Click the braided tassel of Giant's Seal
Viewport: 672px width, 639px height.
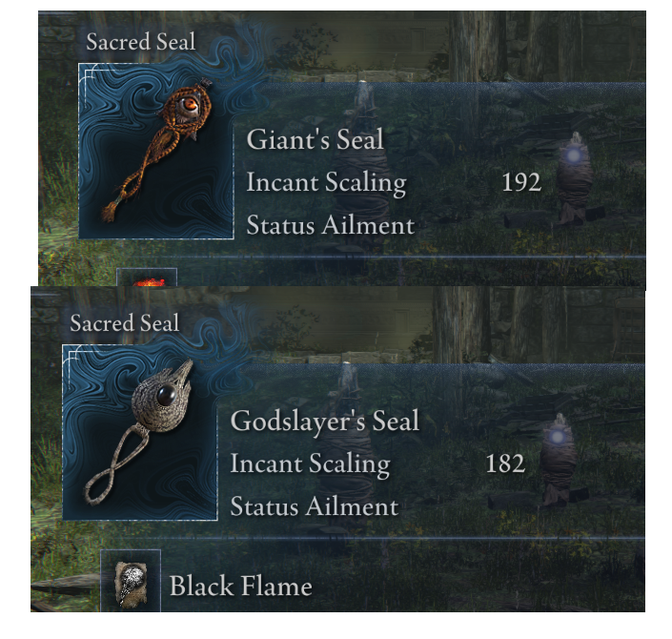tap(110, 213)
